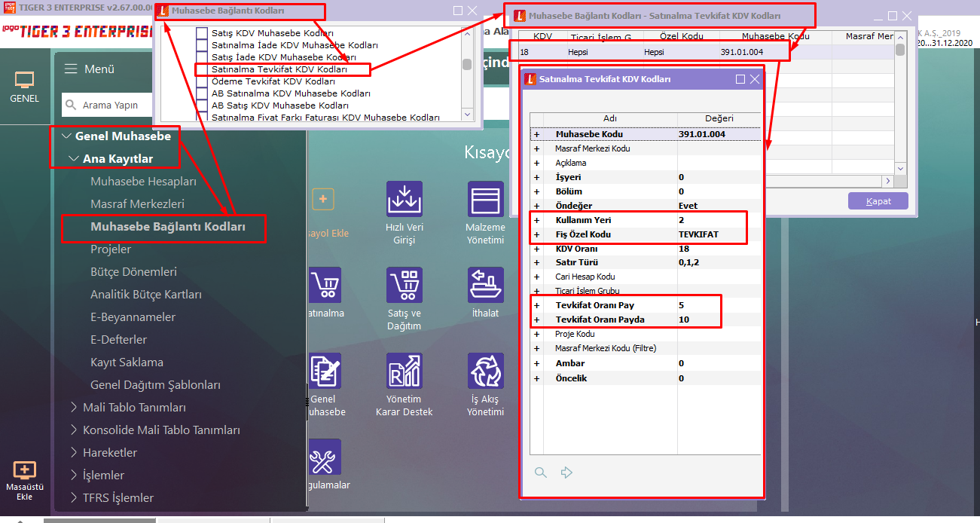This screenshot has height=523, width=980.
Task: Open E-Defterler menu item
Action: (119, 340)
